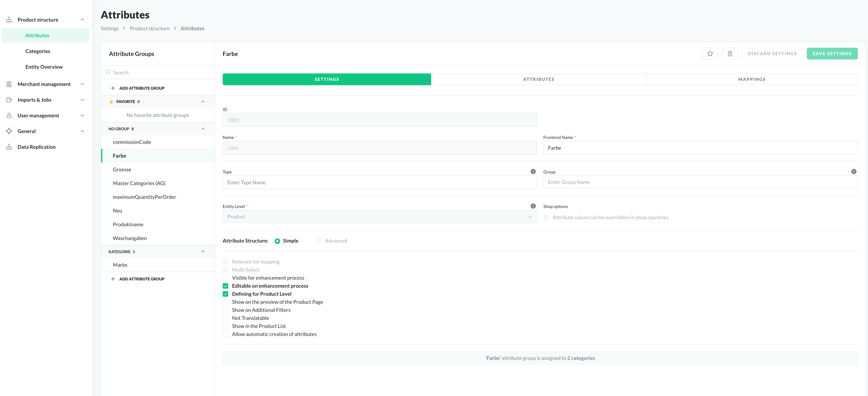868x396 pixels.
Task: Click the Entity Level info icon
Action: point(533,206)
